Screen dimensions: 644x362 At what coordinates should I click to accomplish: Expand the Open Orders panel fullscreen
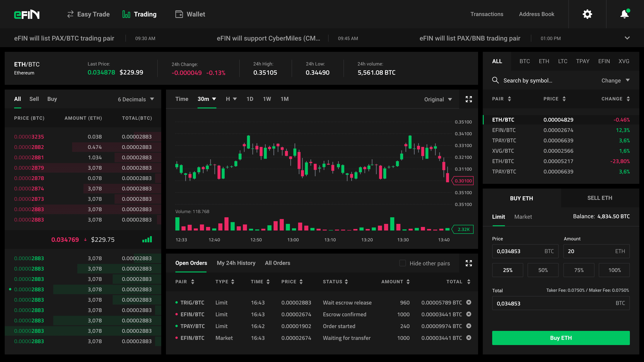[468, 263]
